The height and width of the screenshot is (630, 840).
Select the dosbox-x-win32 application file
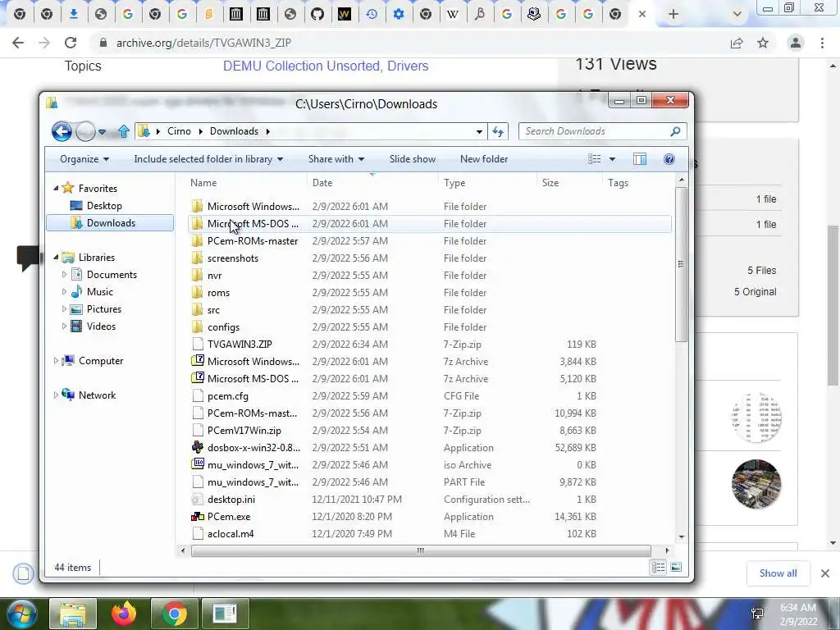pyautogui.click(x=430, y=447)
